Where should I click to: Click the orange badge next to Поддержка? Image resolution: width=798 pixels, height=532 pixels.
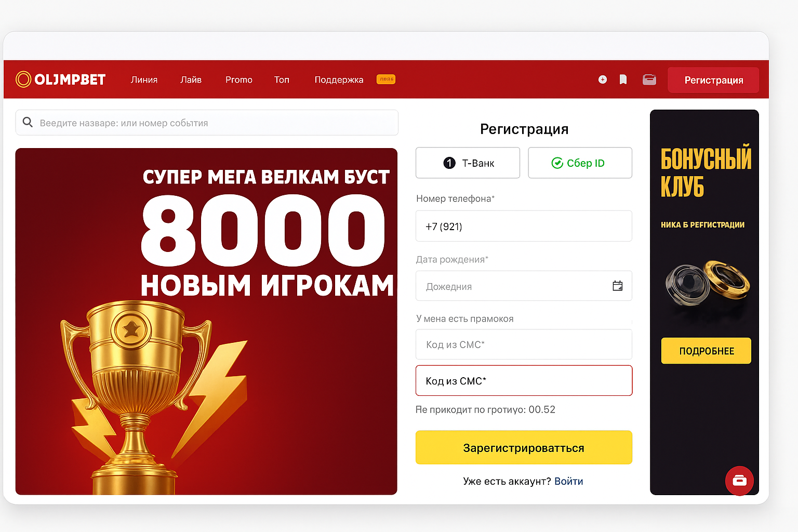point(386,79)
